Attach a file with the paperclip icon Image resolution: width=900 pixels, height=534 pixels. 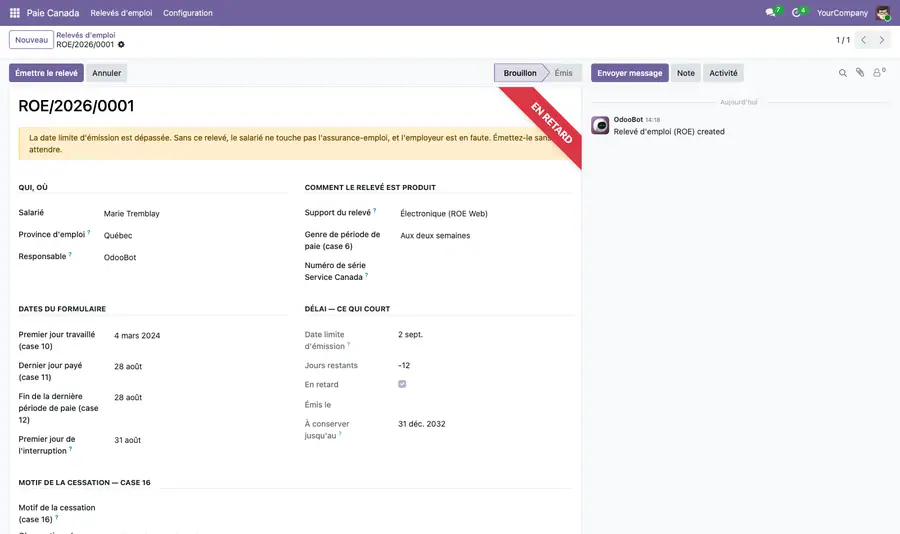point(860,72)
